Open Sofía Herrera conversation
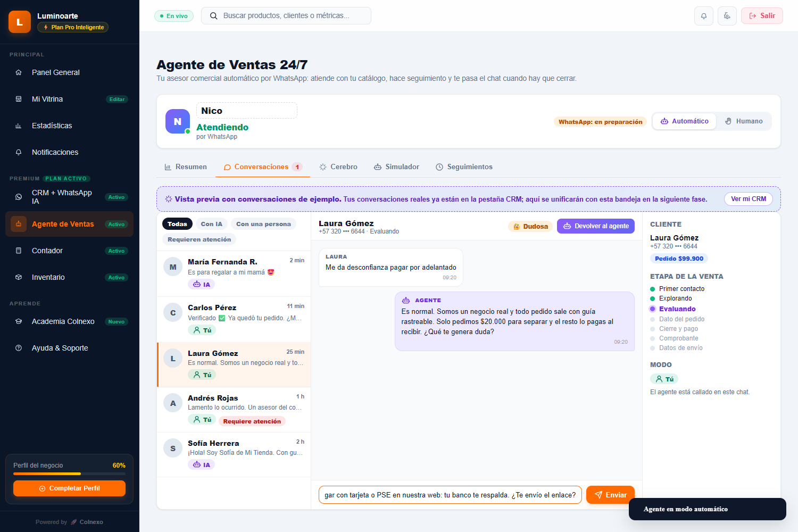 coord(234,454)
